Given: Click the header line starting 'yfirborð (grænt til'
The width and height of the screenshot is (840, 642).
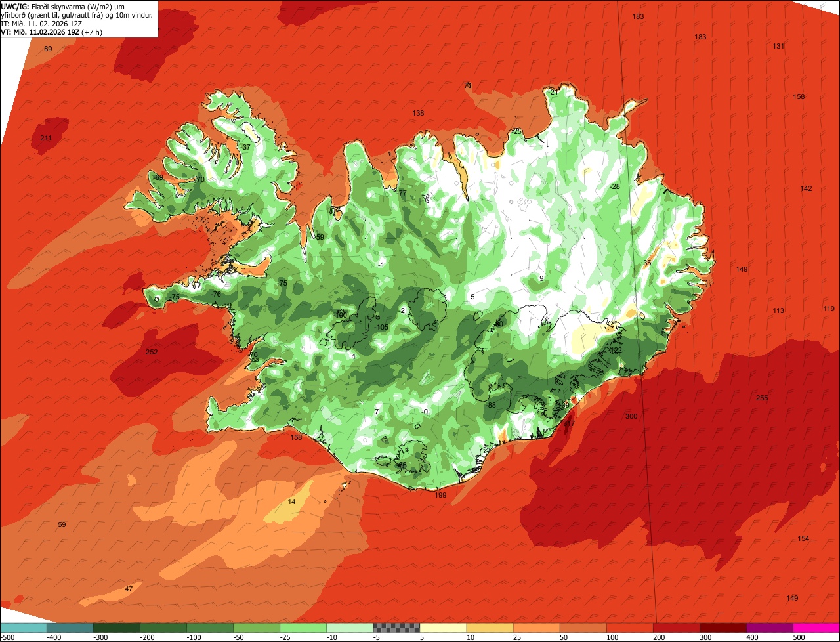Looking at the screenshot, I should [x=77, y=14].
